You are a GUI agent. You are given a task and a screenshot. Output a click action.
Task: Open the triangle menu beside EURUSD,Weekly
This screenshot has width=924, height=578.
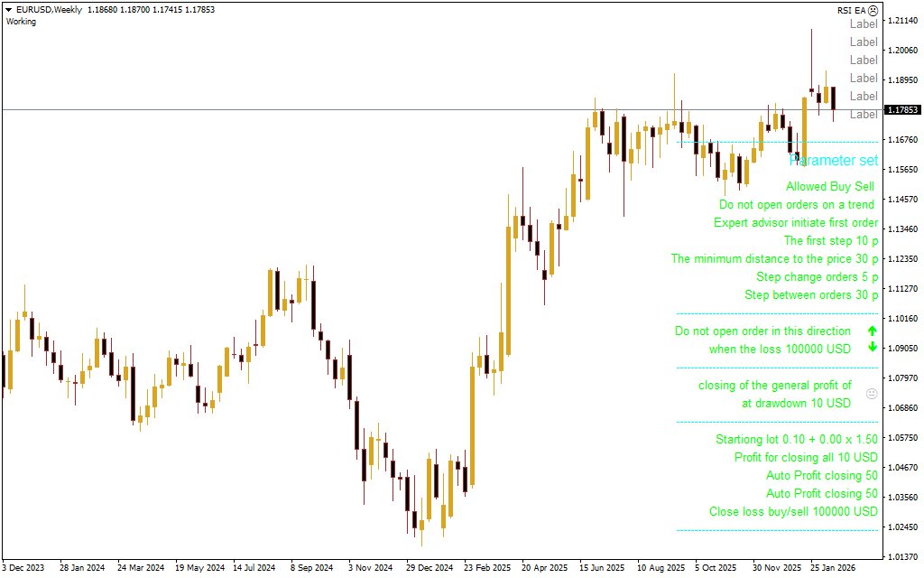click(8, 9)
